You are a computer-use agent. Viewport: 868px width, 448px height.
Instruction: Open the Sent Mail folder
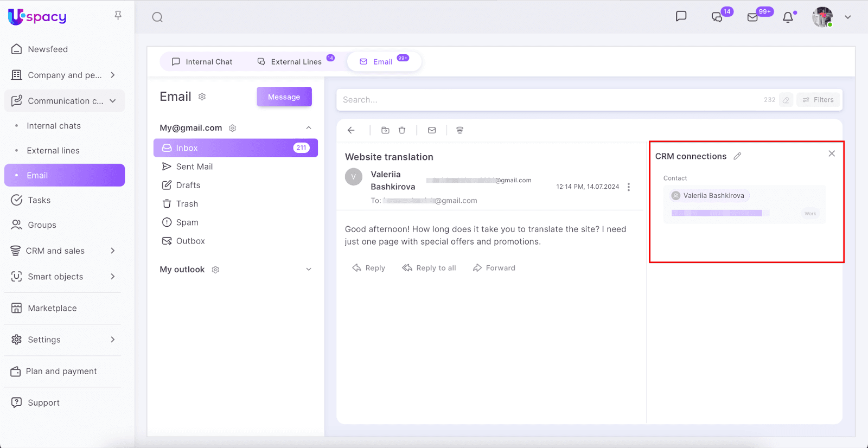tap(194, 167)
